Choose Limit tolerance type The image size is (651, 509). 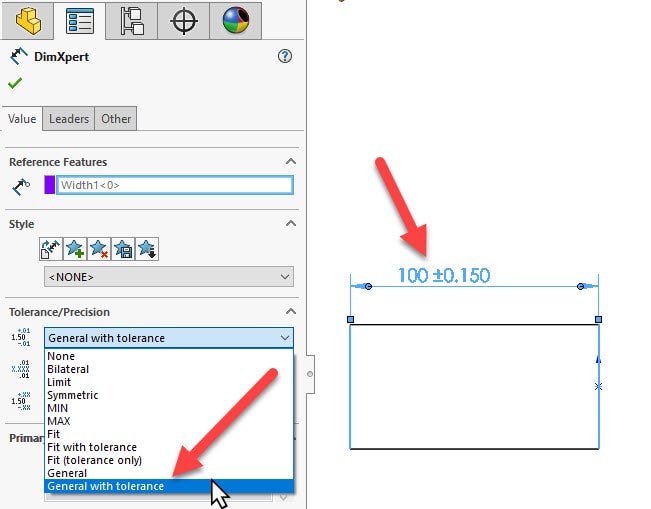tap(169, 382)
